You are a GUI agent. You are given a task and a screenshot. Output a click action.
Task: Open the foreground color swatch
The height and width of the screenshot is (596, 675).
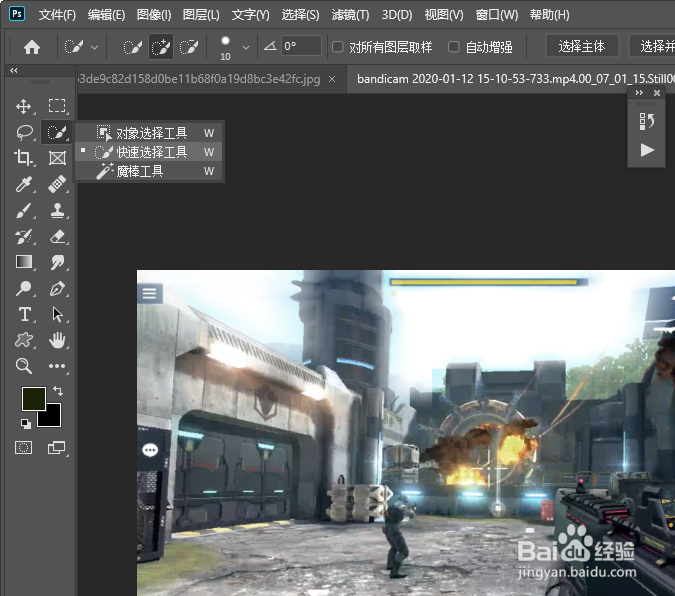34,398
